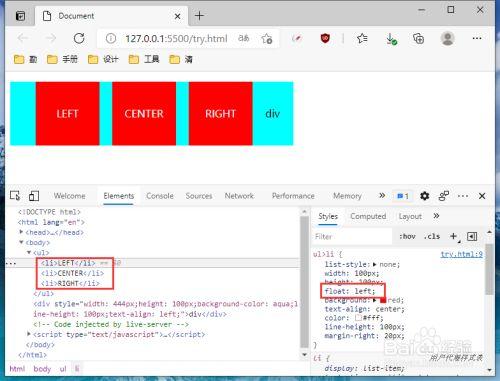Expand background shorthand triangle
Image resolution: width=500 pixels, height=381 pixels.
375,300
